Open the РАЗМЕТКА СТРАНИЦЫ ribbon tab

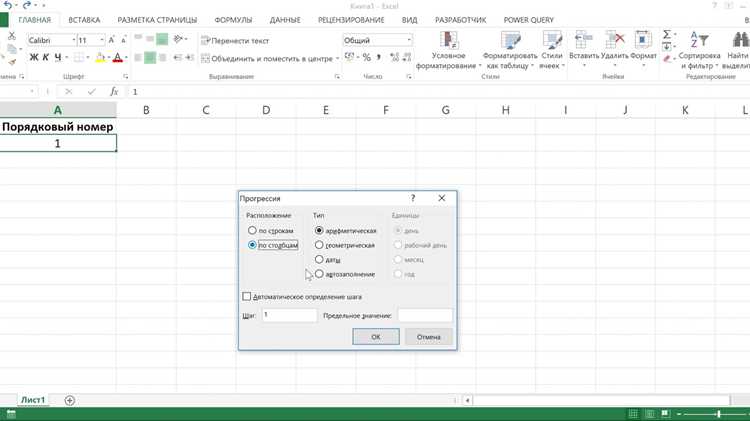(x=157, y=20)
